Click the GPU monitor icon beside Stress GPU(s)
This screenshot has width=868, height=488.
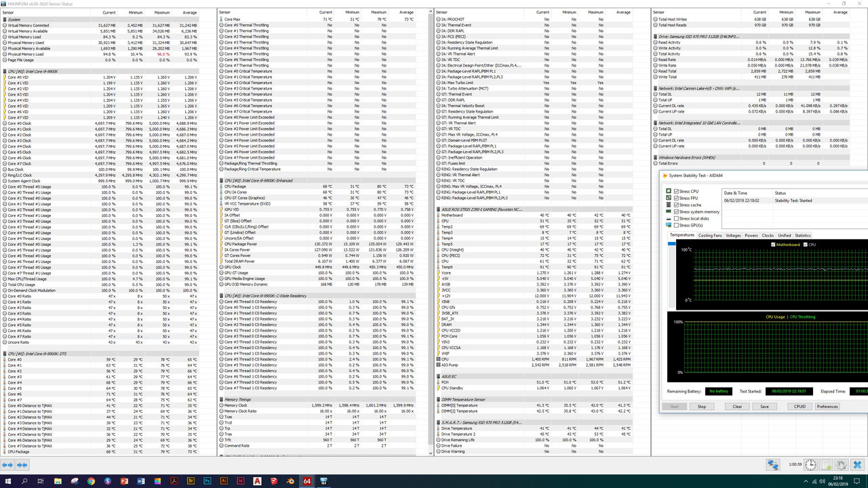(669, 224)
